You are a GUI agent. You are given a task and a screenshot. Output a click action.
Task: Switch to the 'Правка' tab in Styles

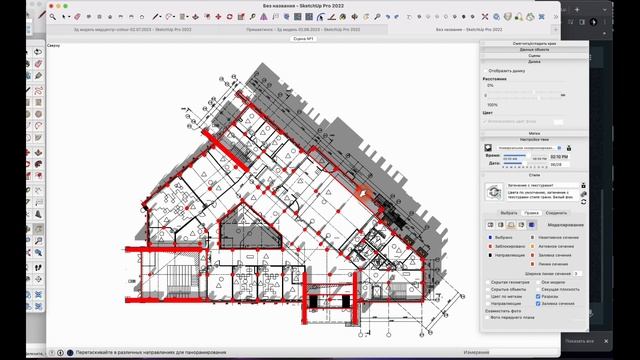pos(531,213)
